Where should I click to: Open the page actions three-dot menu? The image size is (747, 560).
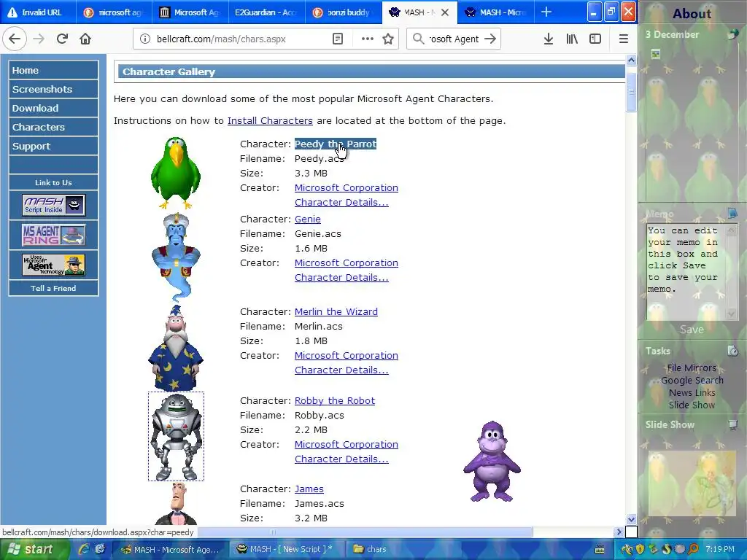coord(368,39)
